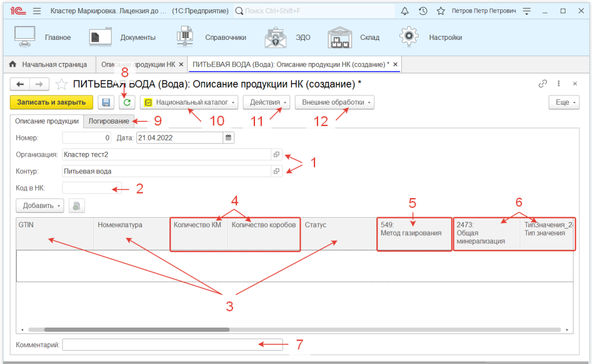
Task: Open the Справочники section
Action: [212, 38]
